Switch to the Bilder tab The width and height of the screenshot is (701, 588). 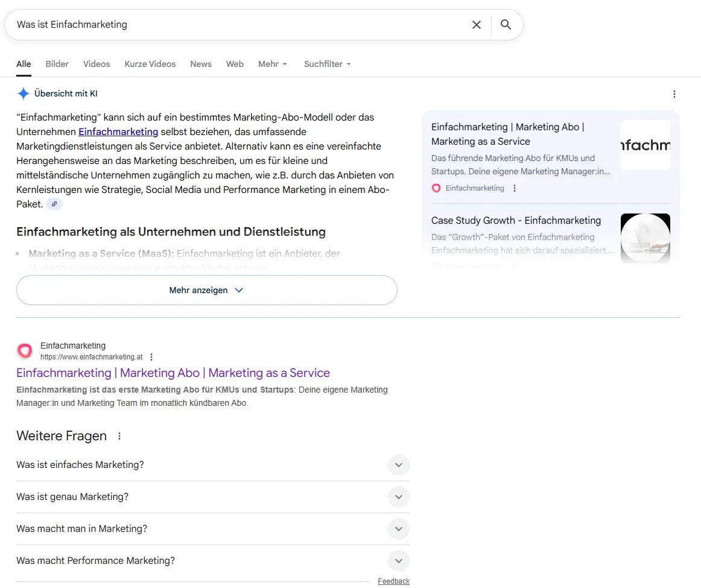[57, 64]
